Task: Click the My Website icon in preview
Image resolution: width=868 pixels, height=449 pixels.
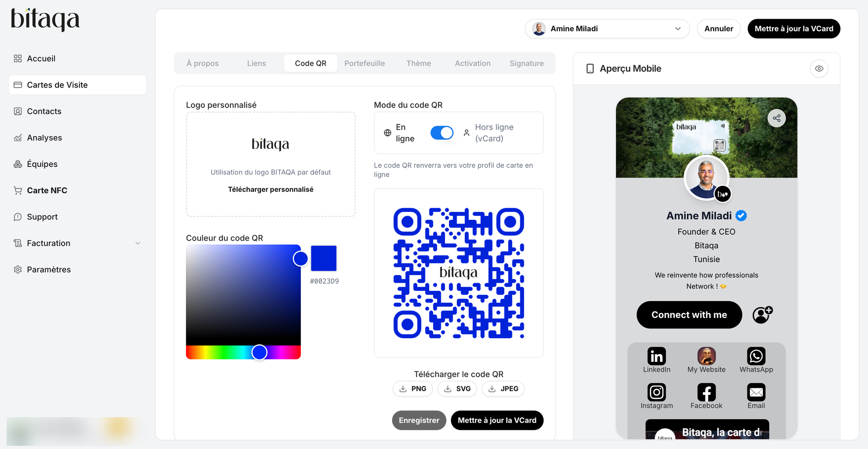Action: tap(706, 356)
